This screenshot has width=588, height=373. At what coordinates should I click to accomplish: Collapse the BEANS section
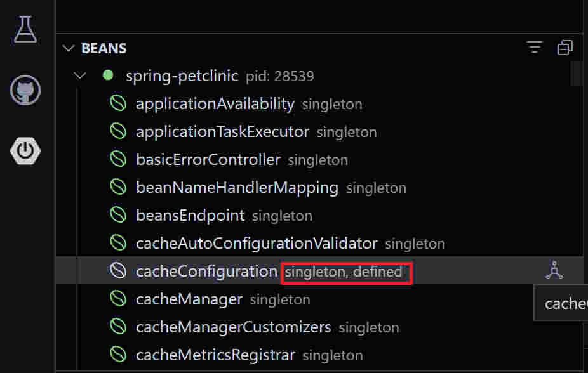69,48
